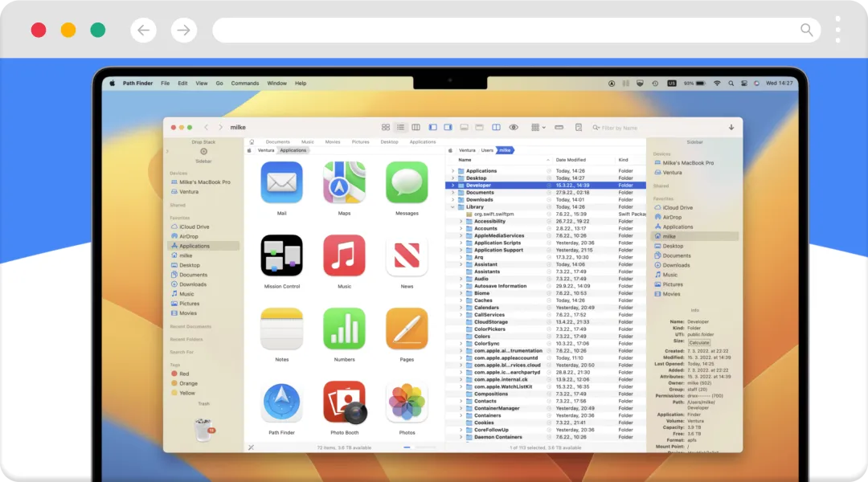This screenshot has width=868, height=482.
Task: Expand the Application Support folder
Action: pos(461,250)
